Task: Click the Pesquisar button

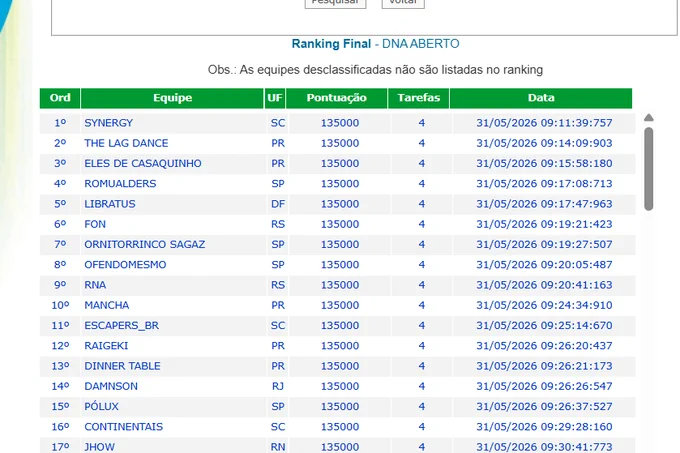Action: pyautogui.click(x=335, y=3)
